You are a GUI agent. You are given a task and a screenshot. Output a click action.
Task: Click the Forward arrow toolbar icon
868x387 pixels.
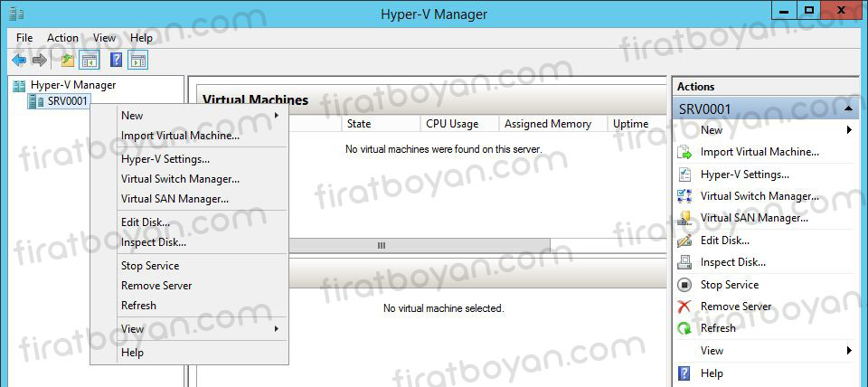point(39,61)
